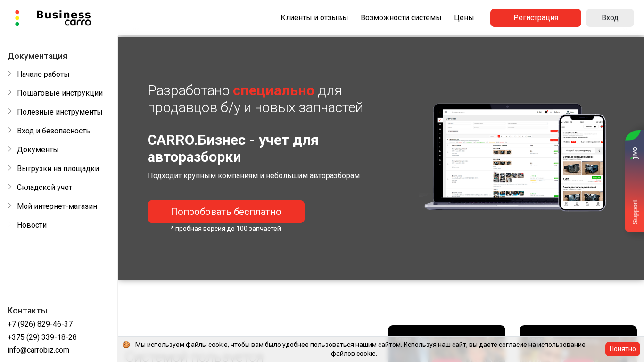Open the Складской учет sidebar link
Image resolution: width=644 pixels, height=362 pixels.
[x=44, y=187]
